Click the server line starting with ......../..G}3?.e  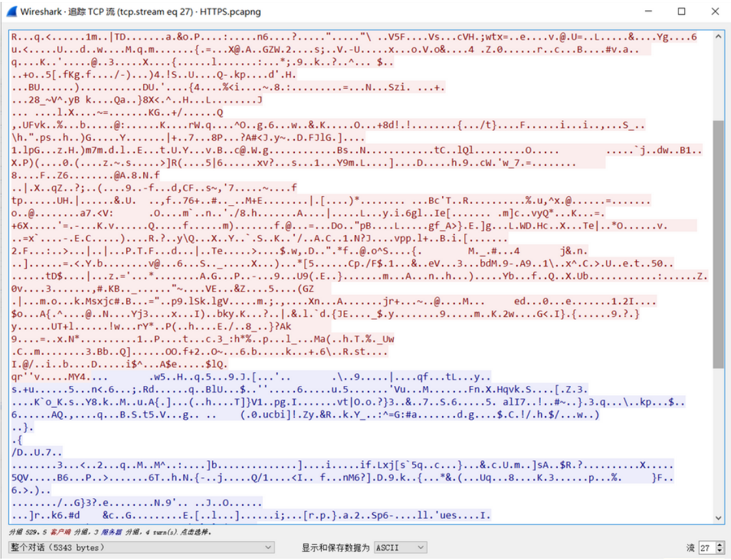pyautogui.click(x=137, y=503)
